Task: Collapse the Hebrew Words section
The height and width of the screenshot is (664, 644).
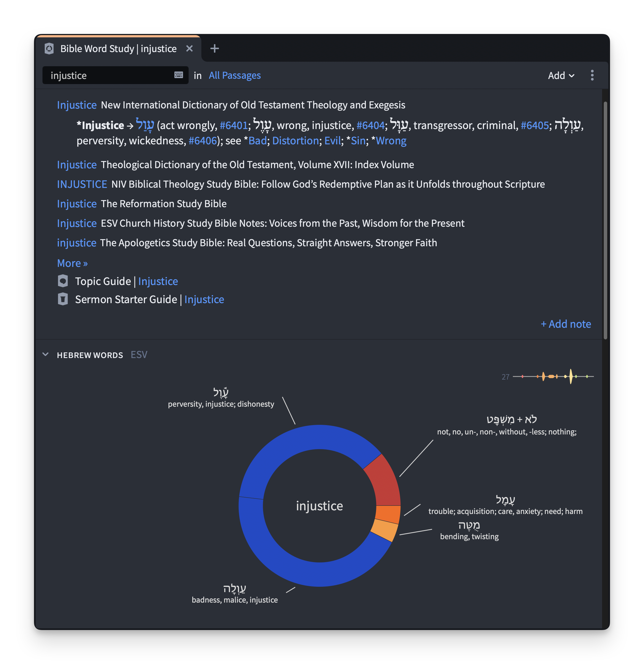Action: [45, 354]
